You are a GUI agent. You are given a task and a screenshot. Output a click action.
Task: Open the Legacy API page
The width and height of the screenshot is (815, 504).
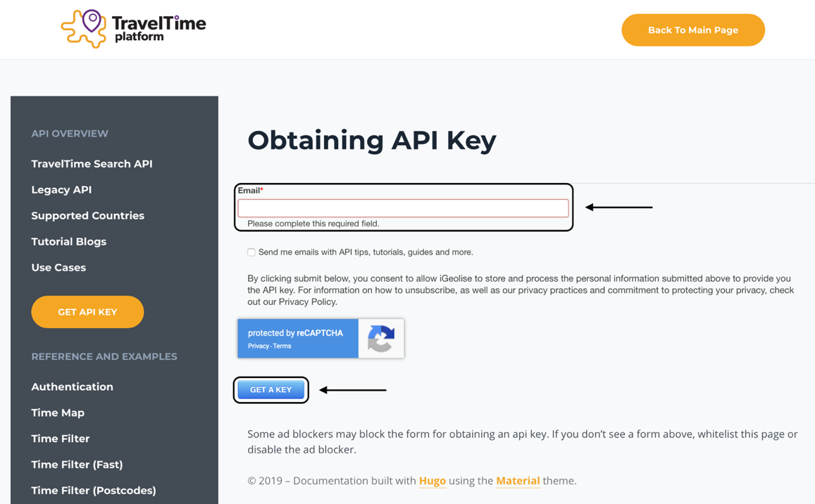click(61, 189)
